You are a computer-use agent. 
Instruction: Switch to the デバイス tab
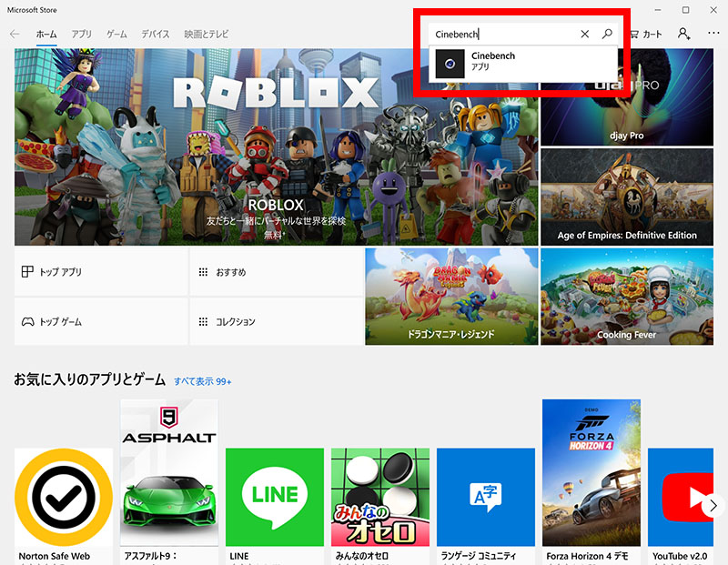pos(156,34)
